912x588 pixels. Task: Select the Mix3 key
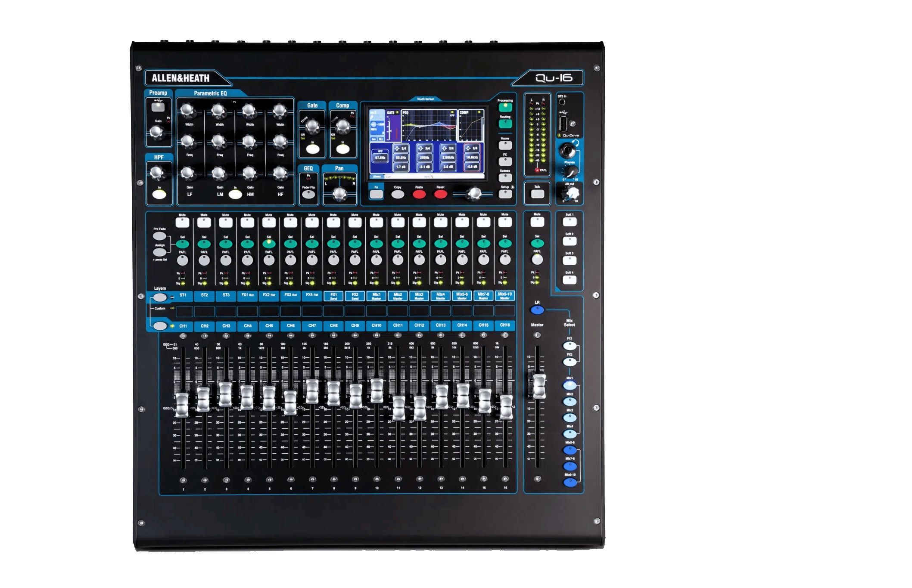click(x=570, y=418)
